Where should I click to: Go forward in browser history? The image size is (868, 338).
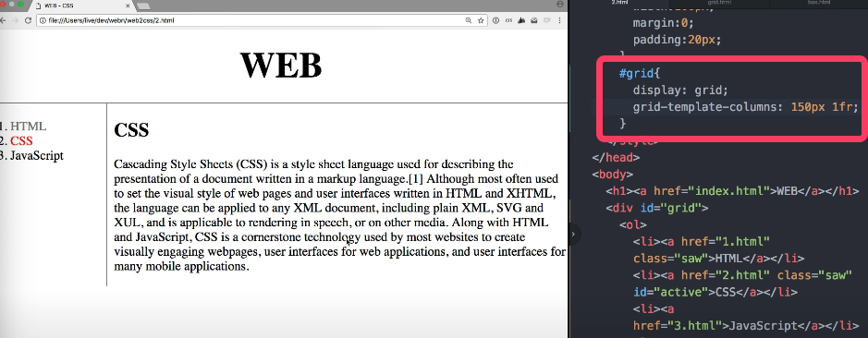(x=15, y=20)
